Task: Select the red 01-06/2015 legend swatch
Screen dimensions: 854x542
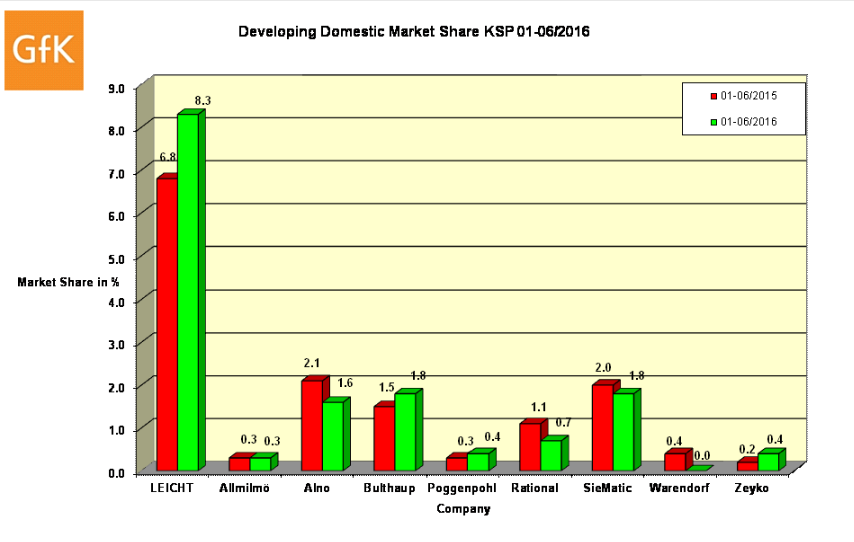Action: click(x=713, y=96)
